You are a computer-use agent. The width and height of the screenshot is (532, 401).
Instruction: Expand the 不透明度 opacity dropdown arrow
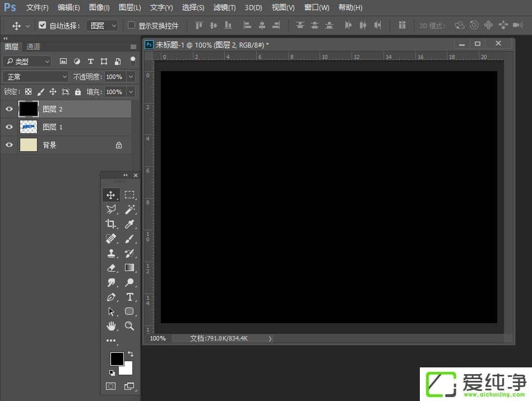[131, 77]
